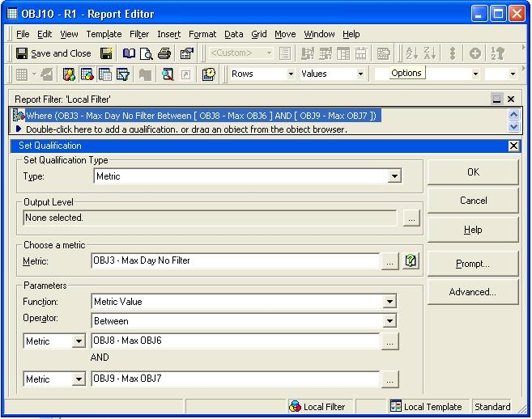Click the Prompt... button
This screenshot has width=532, height=419.
473,264
